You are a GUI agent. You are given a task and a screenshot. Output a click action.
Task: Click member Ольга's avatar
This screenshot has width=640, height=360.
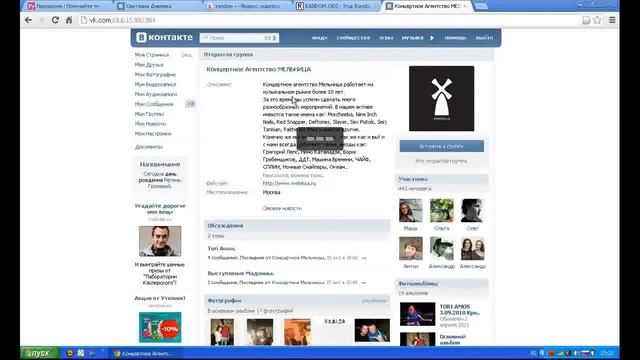(x=442, y=211)
